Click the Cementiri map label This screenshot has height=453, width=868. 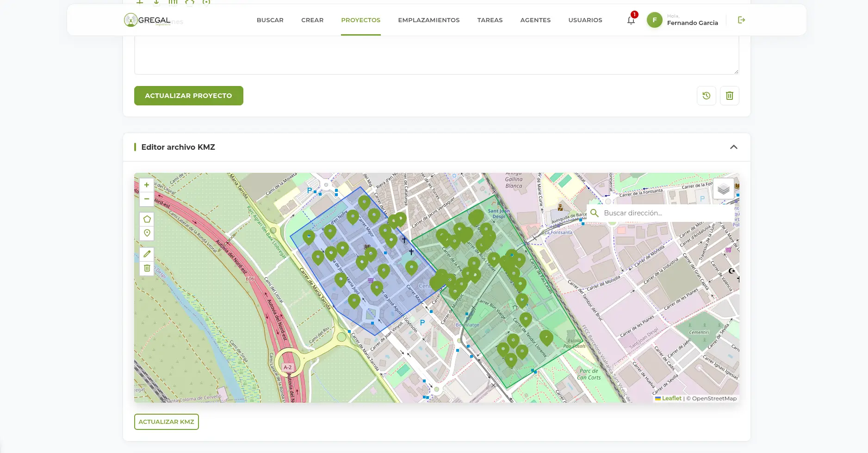click(x=699, y=332)
